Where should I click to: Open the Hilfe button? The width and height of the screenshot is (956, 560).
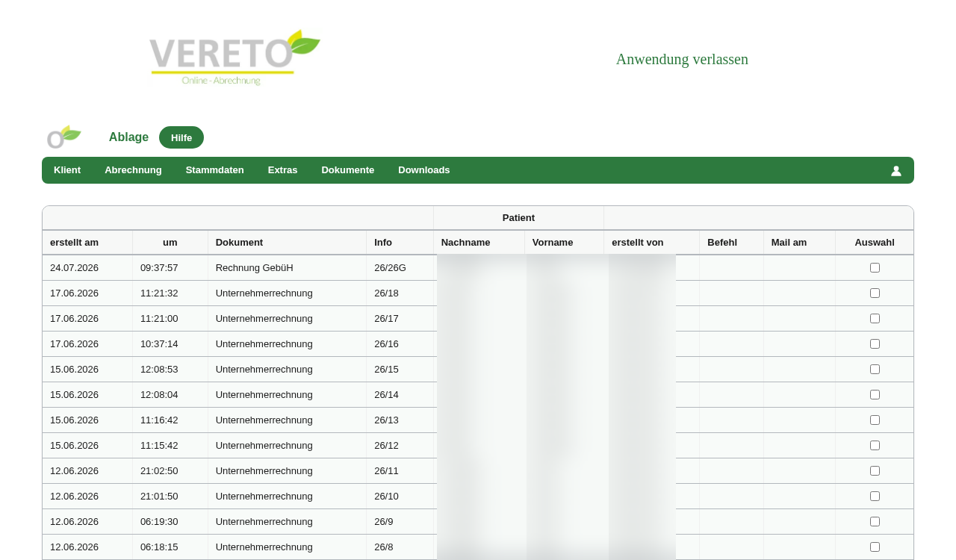click(x=181, y=137)
